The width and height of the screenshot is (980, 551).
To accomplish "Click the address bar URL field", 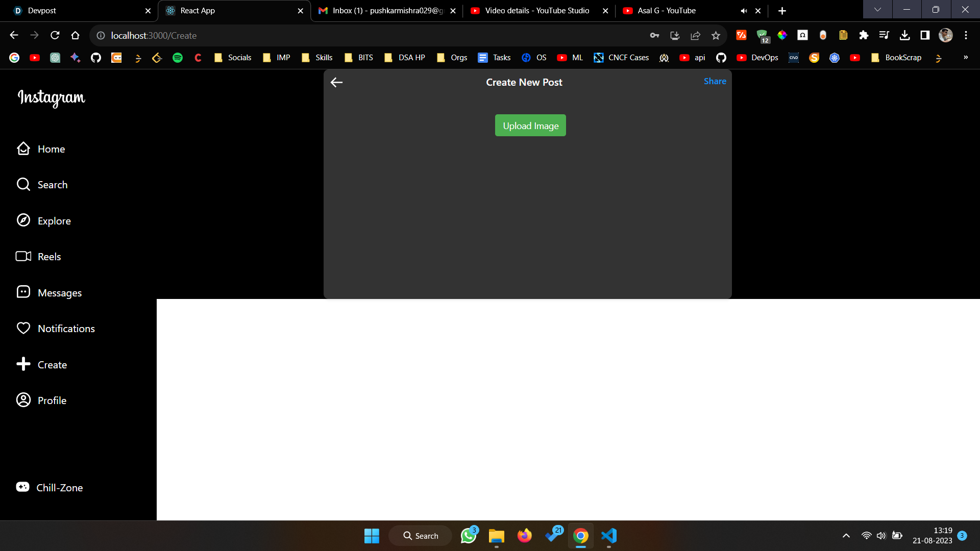I will (x=357, y=36).
